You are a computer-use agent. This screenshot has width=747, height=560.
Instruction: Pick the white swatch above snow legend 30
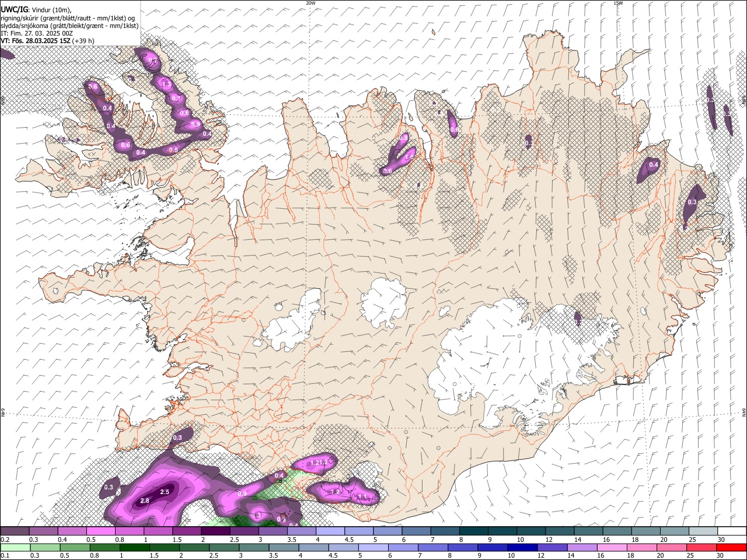click(x=732, y=531)
